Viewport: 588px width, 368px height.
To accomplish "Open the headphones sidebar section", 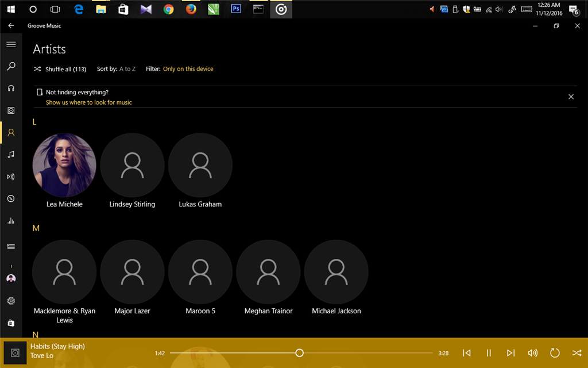I will point(11,88).
